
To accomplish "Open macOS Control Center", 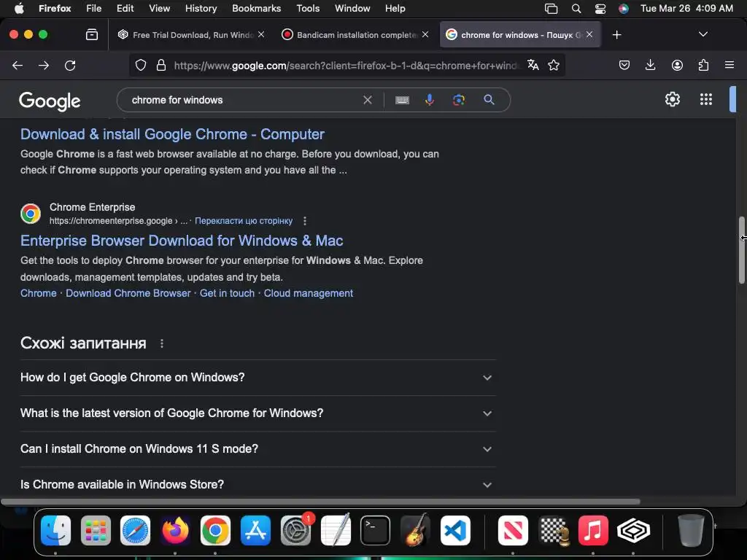I will tap(600, 9).
